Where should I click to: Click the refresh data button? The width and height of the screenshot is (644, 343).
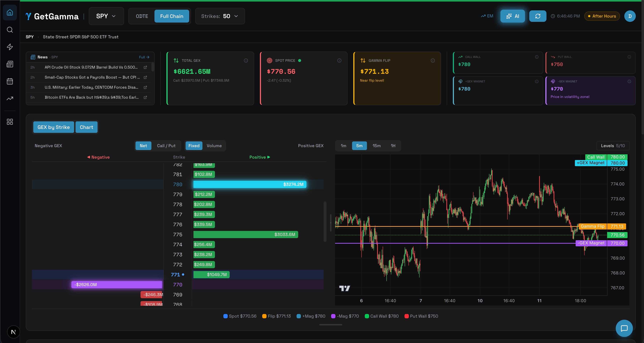point(538,16)
